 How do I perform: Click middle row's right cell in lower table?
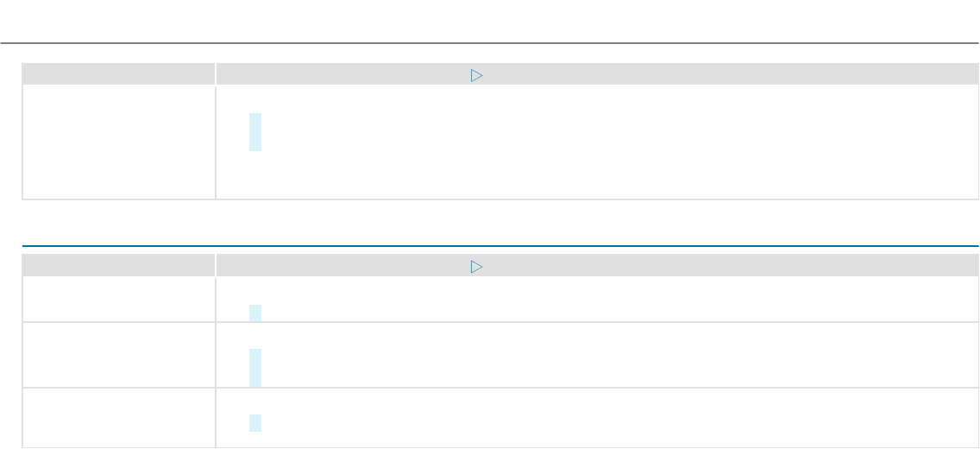(x=604, y=355)
